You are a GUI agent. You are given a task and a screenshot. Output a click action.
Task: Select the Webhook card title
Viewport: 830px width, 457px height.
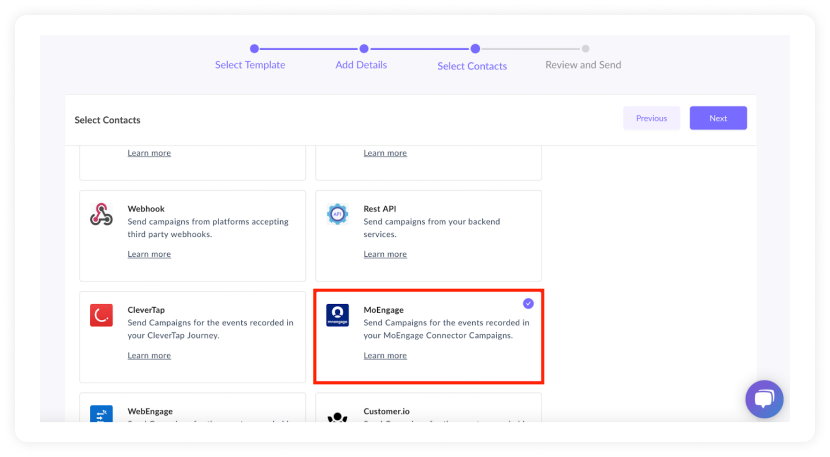click(146, 209)
